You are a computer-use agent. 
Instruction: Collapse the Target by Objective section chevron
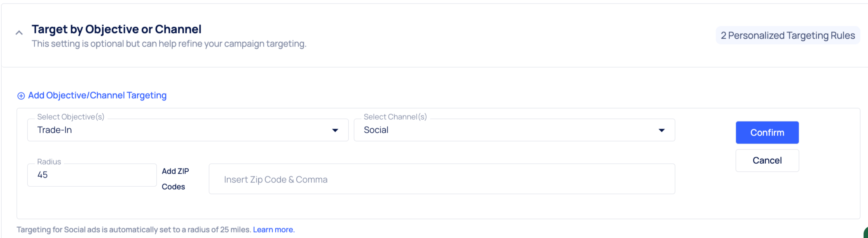click(19, 33)
